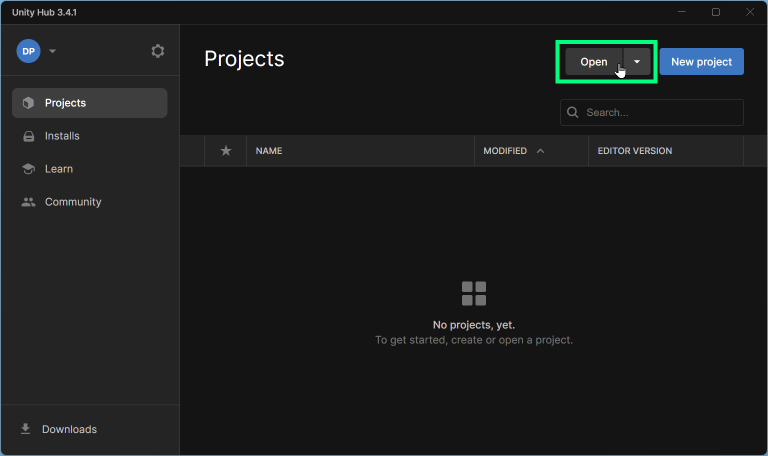Click the Open button
Screen dimensions: 768x456
point(593,62)
